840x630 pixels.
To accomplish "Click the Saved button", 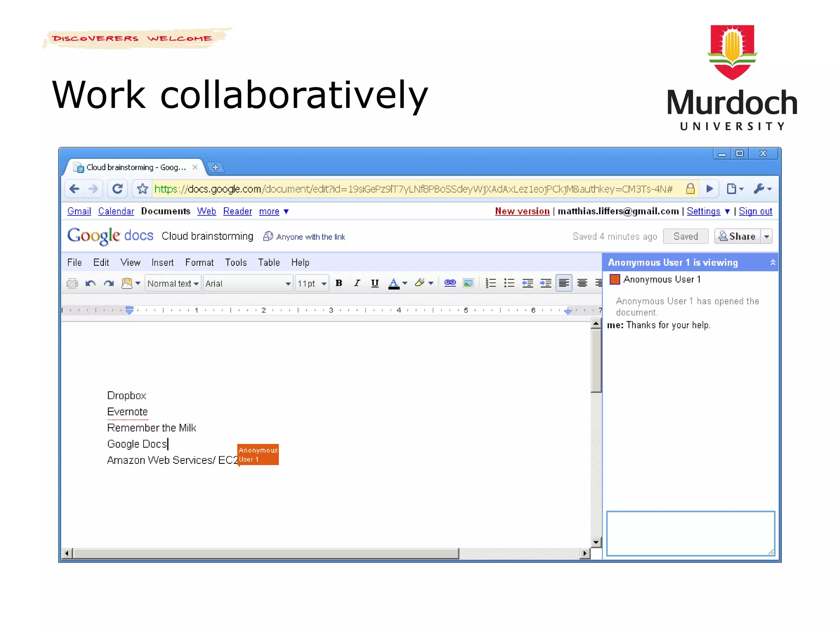I will coord(686,236).
